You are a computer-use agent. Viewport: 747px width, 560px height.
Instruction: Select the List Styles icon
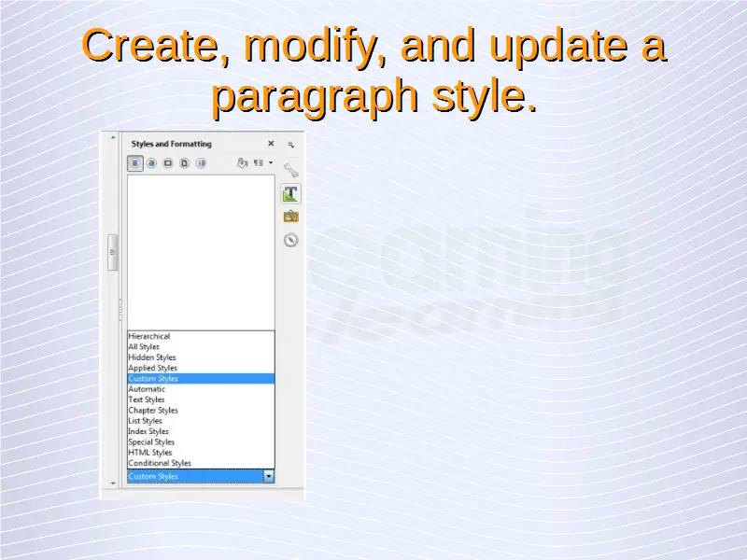[201, 163]
